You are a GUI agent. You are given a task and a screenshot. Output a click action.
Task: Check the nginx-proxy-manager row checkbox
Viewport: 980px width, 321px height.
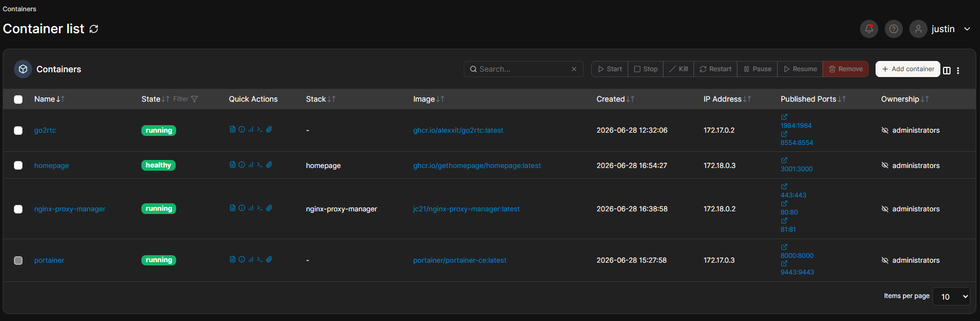click(x=18, y=209)
